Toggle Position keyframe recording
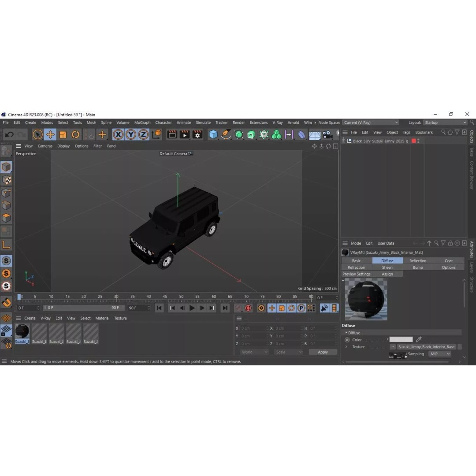Image resolution: width=476 pixels, height=476 pixels. [271, 308]
